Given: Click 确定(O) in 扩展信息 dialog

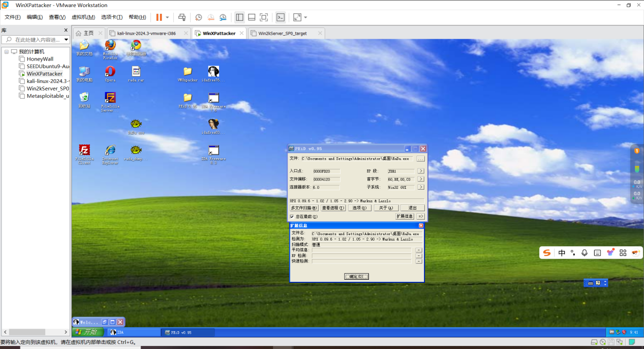Looking at the screenshot, I should coord(356,276).
